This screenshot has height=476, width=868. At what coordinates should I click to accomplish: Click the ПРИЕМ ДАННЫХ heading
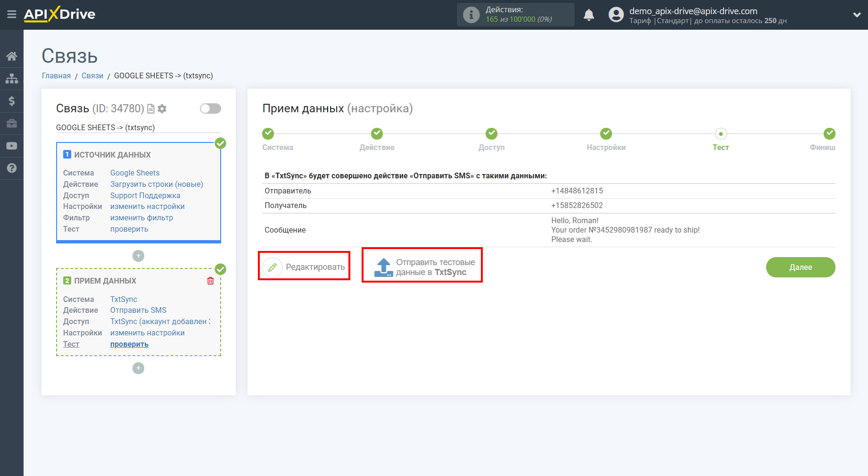coord(105,281)
